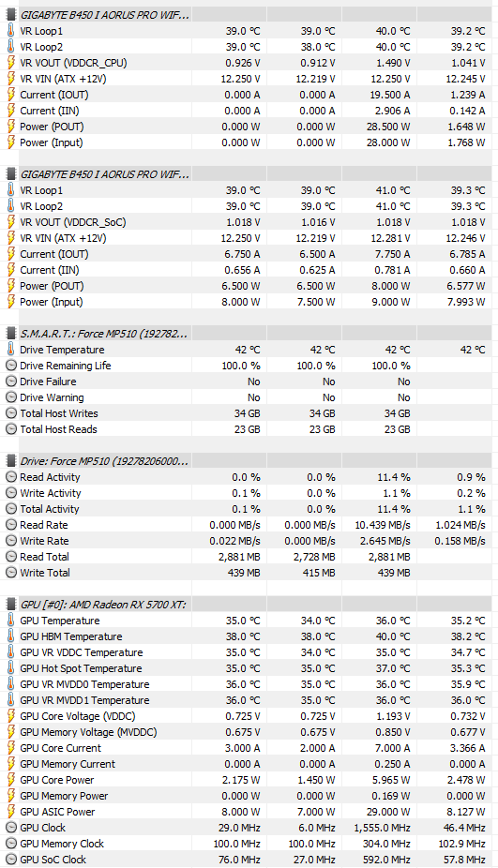Select the GPU Hot Spot Temperature row
The image size is (498, 868).
point(249,668)
